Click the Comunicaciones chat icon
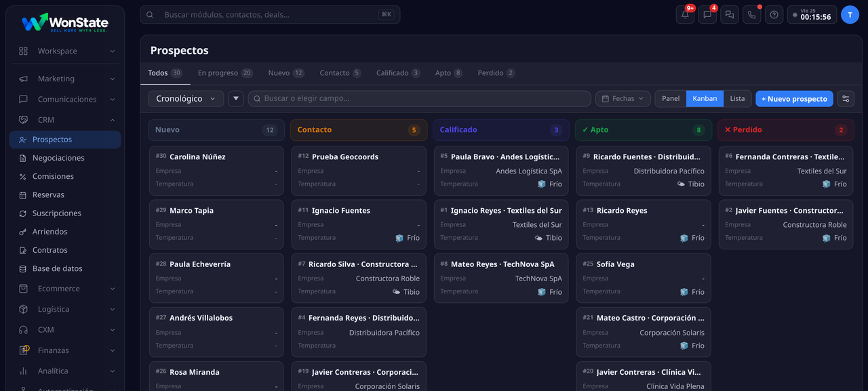Image resolution: width=868 pixels, height=391 pixels. [x=24, y=99]
